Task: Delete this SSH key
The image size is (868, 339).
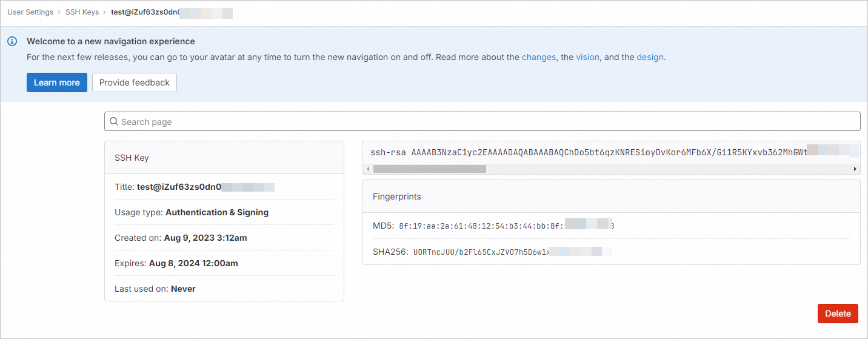Action: pos(838,314)
